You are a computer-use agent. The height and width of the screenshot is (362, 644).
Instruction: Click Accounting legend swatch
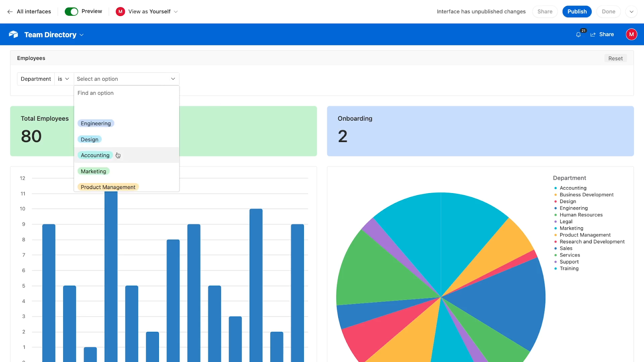[x=555, y=188]
